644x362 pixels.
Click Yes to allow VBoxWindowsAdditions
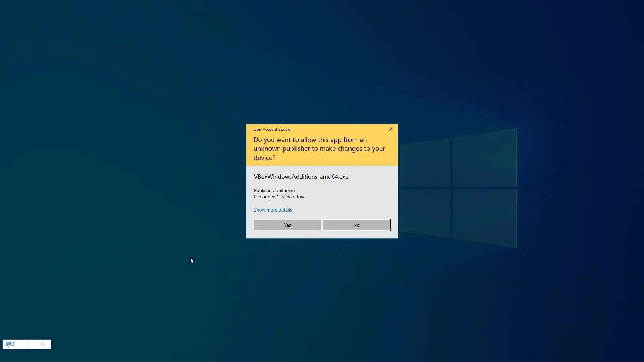coord(287,225)
